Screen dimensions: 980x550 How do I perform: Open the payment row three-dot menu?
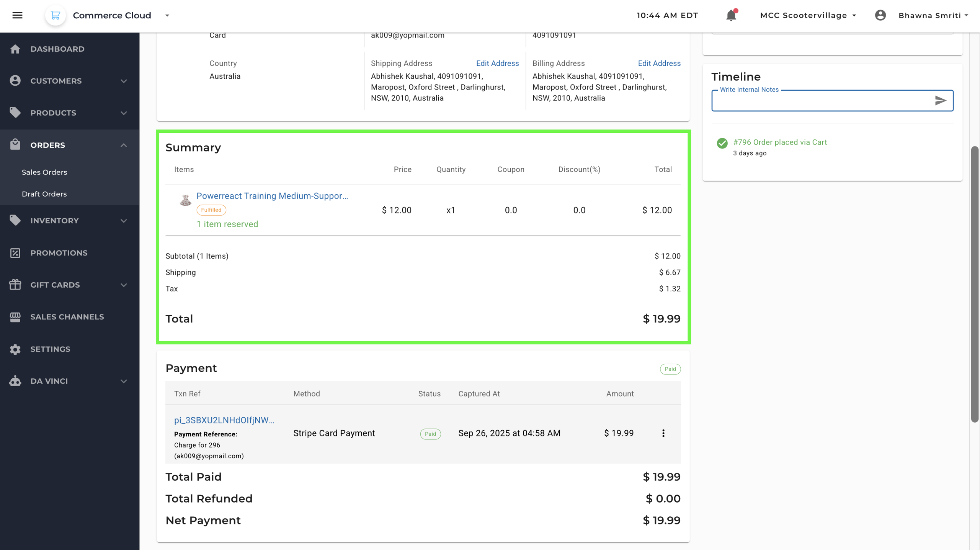663,433
